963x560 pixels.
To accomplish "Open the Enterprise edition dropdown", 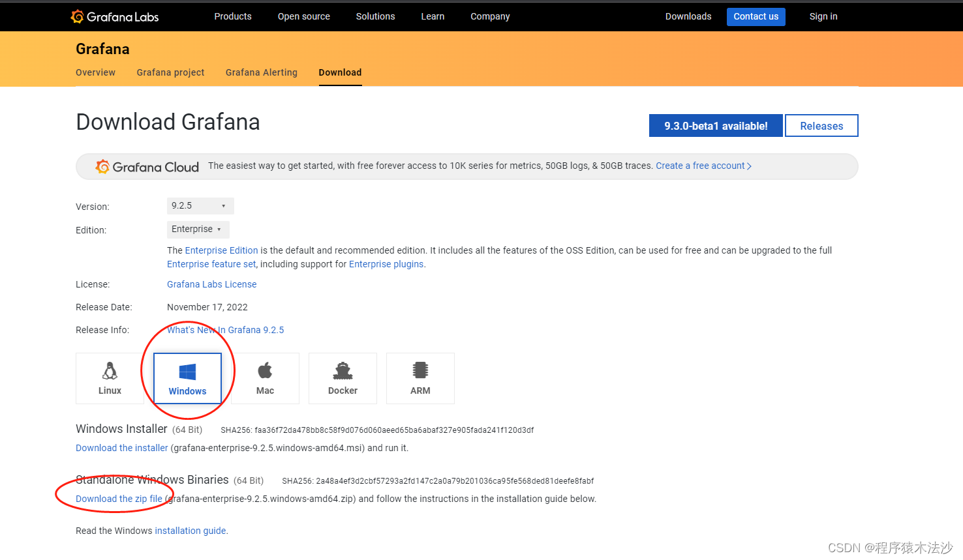I will point(198,229).
